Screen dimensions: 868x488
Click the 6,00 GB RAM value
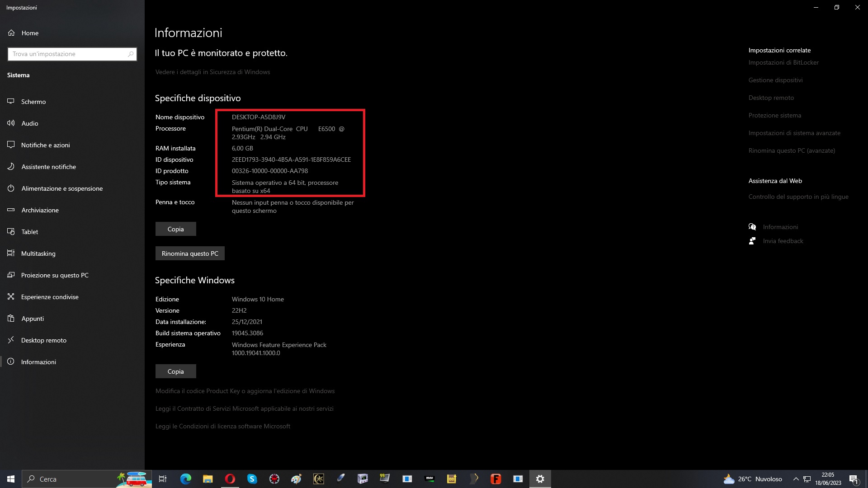242,148
